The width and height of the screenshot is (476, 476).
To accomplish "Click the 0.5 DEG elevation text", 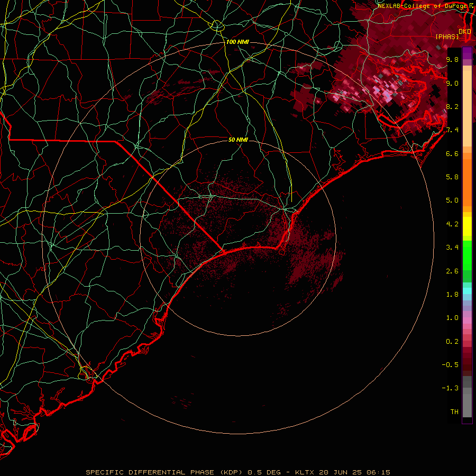I will click(264, 472).
